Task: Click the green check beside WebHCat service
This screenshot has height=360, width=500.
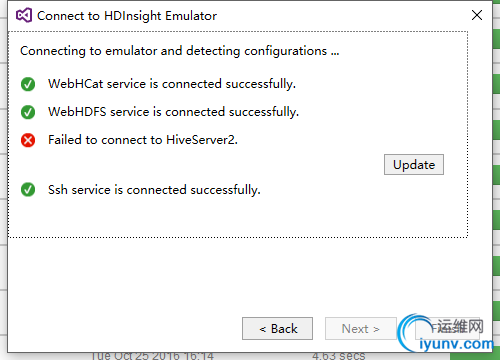Action: tap(28, 84)
